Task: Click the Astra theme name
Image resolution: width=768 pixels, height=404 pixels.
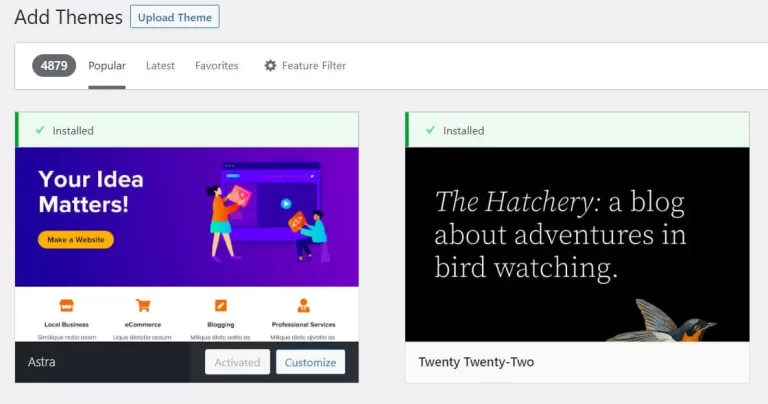Action: point(42,362)
